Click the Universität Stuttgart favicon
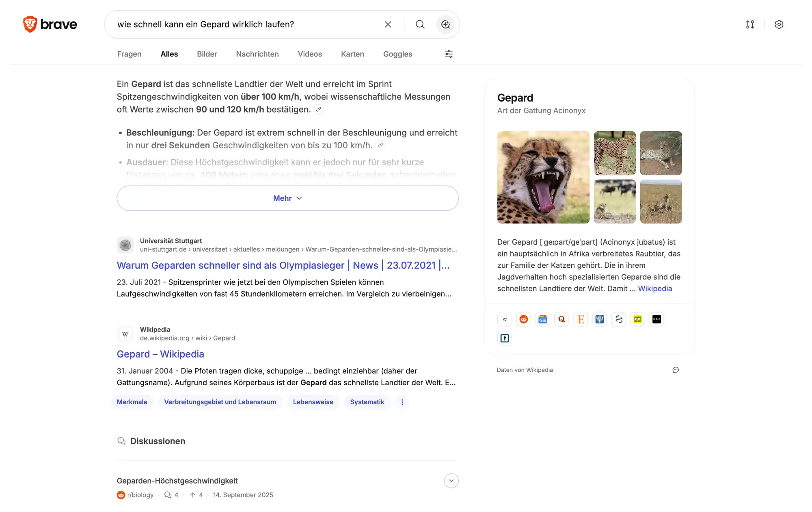This screenshot has width=812, height=512. tap(125, 245)
